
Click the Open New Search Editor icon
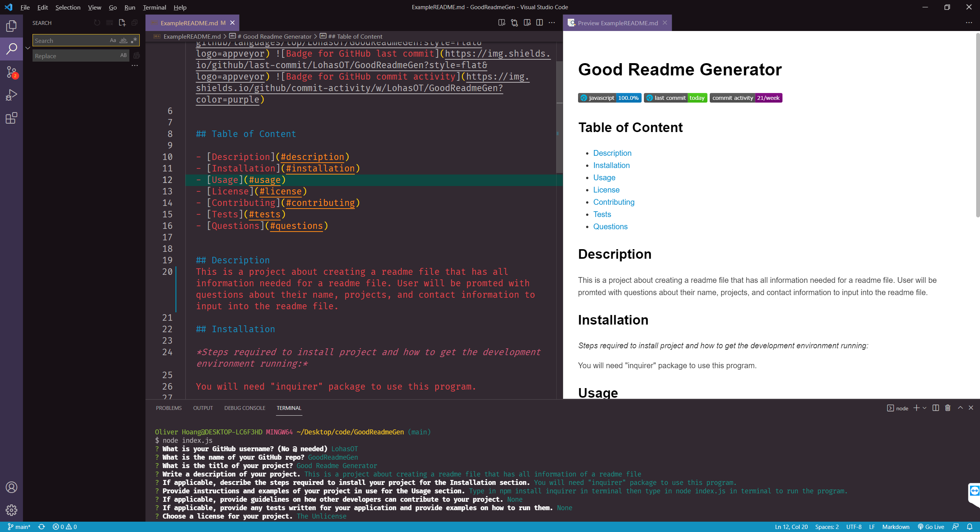[122, 23]
